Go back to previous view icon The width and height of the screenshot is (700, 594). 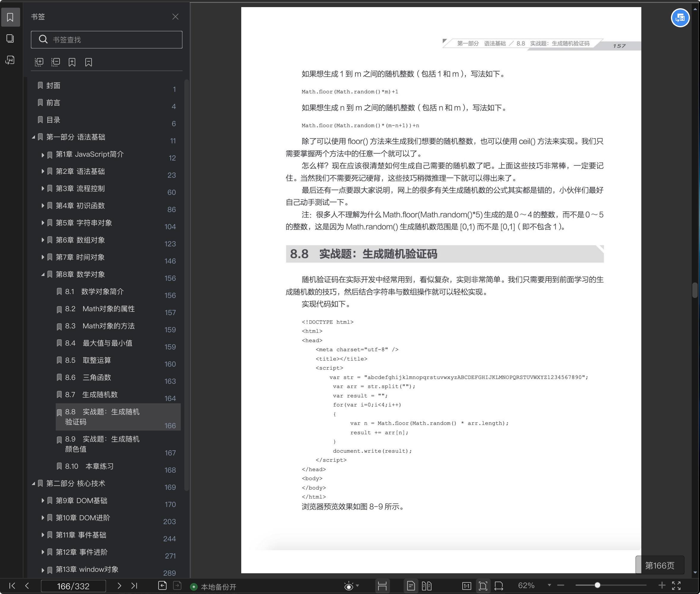(x=162, y=586)
